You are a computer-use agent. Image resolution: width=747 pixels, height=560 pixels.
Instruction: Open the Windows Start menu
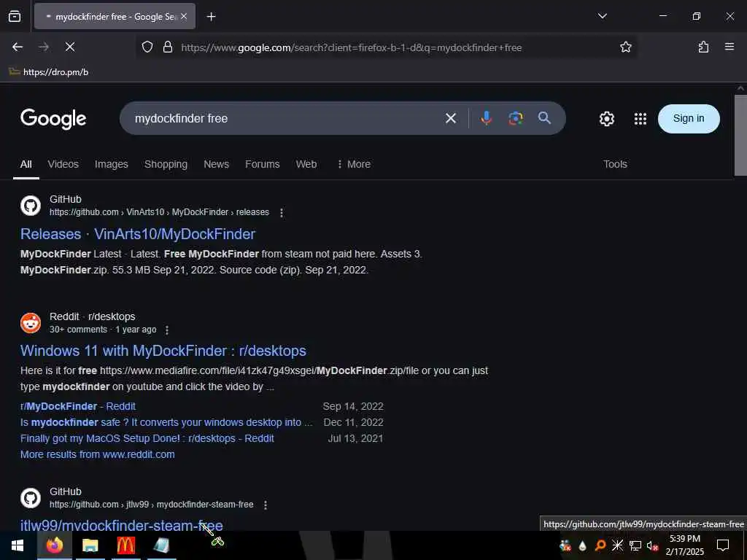click(x=18, y=545)
